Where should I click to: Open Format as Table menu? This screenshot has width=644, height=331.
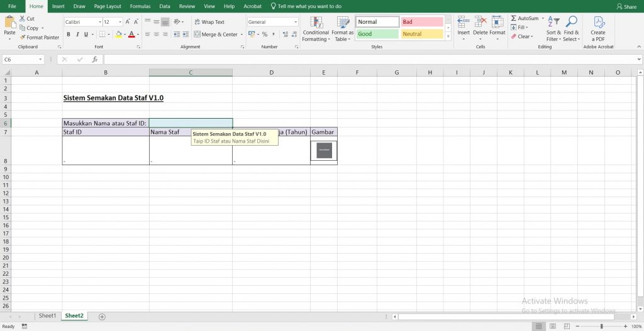click(x=343, y=29)
